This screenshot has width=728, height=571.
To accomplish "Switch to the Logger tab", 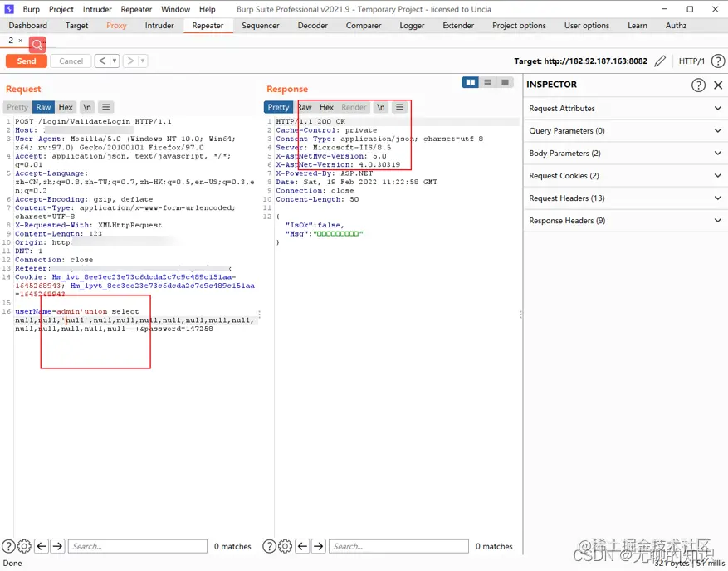I will click(x=412, y=26).
